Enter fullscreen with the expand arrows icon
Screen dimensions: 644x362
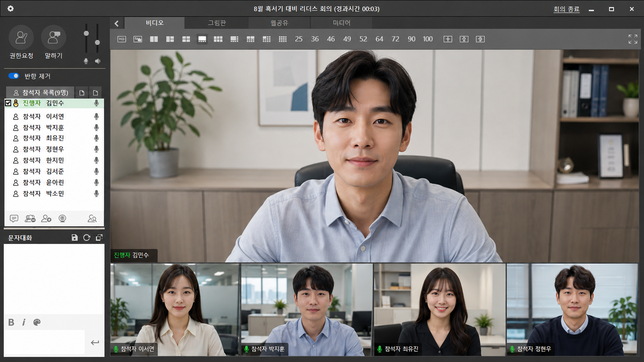coord(633,39)
